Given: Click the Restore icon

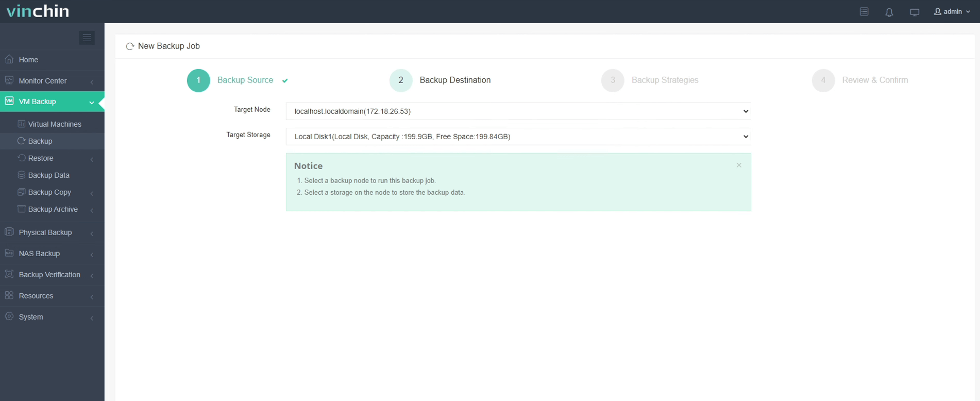Looking at the screenshot, I should (21, 158).
